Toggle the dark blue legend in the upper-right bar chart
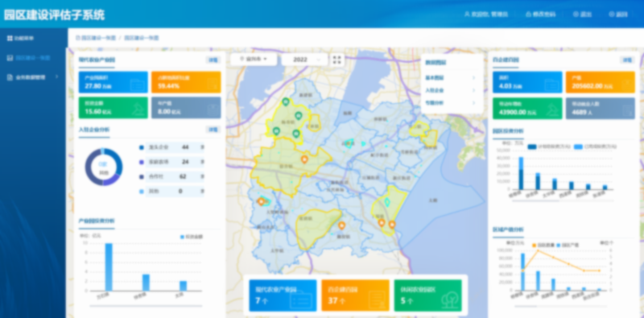Screen dimensions: 644x318 point(533,147)
